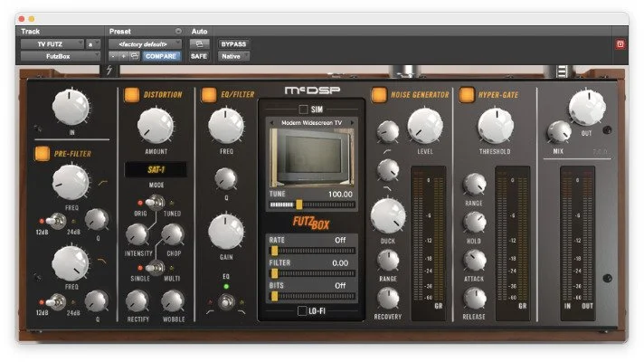Flip the EQ type toggle switch
644x362 pixels.
point(226,302)
